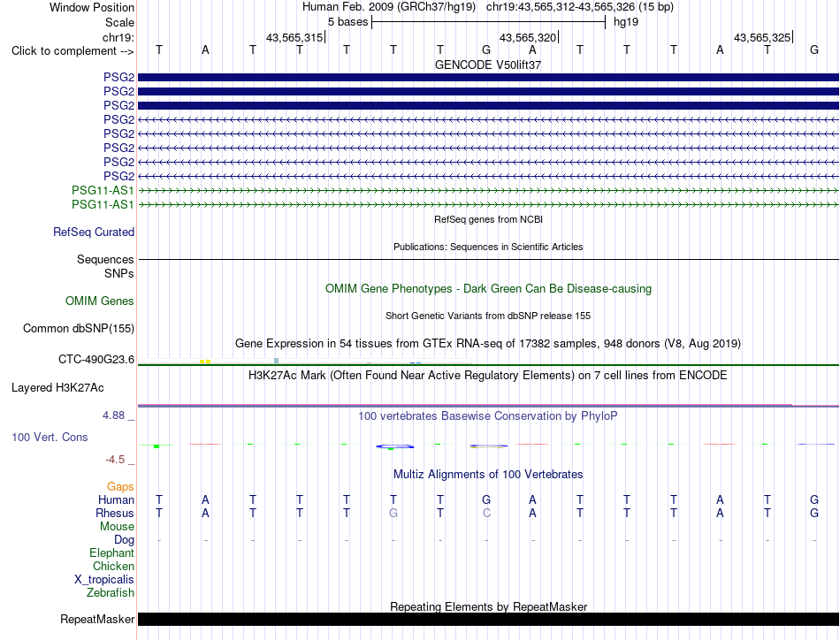This screenshot has height=640, width=840.
Task: Select the Zebrafish alignment row label
Action: click(111, 593)
